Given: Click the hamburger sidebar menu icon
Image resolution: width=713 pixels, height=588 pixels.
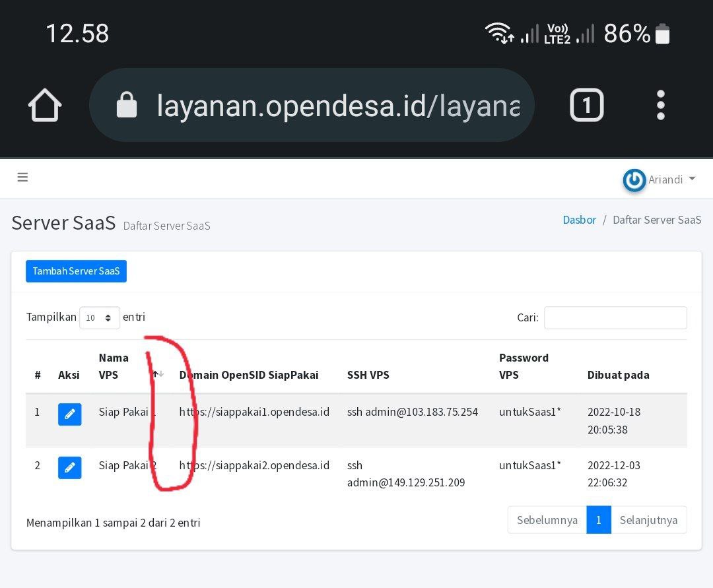Looking at the screenshot, I should pyautogui.click(x=22, y=177).
